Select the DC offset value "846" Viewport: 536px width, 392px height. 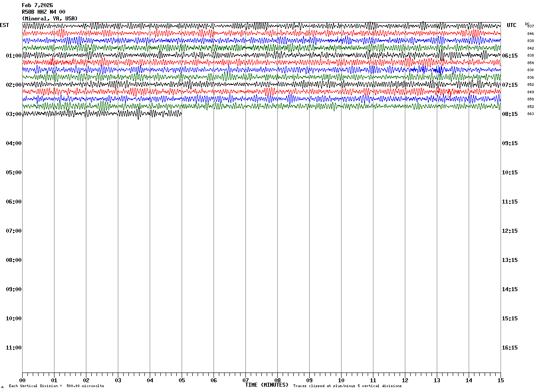[x=531, y=34]
